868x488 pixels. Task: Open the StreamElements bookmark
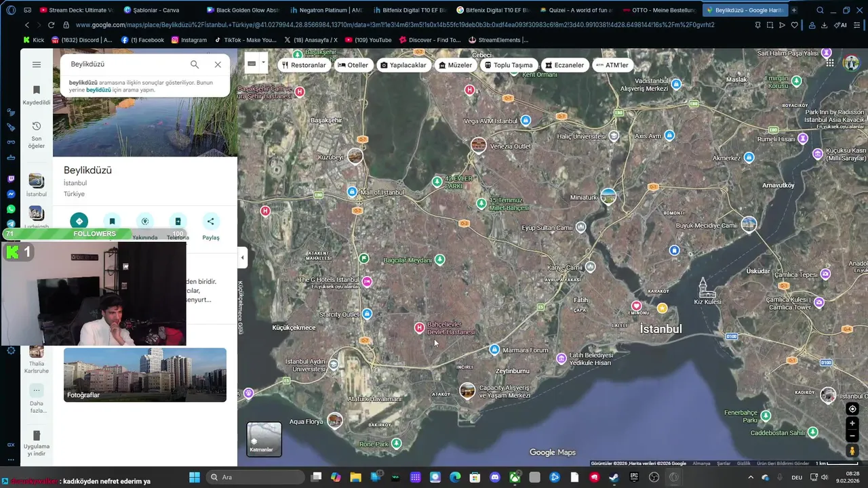tap(498, 40)
